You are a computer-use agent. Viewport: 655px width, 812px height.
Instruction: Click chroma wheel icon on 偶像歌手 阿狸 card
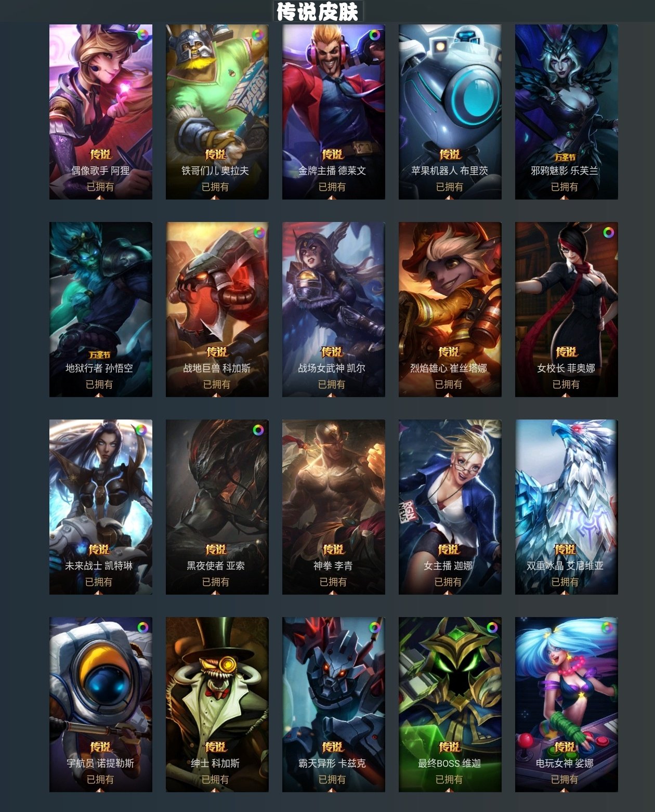point(142,35)
